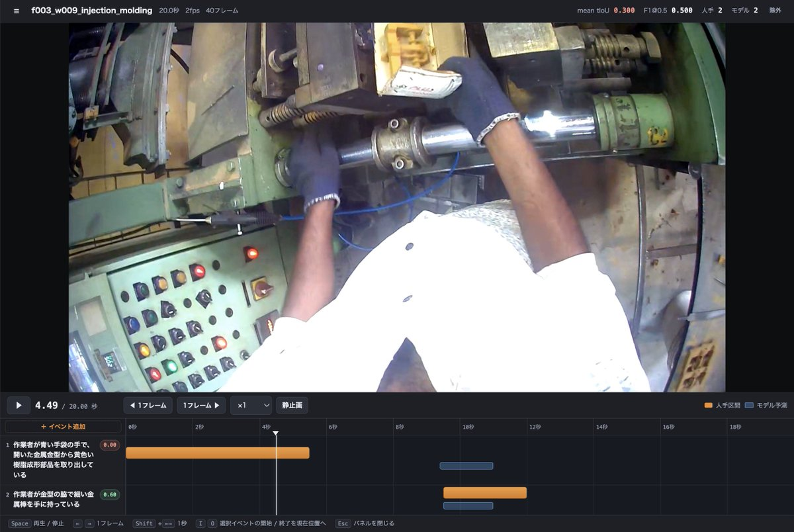Select event 2 orange human-labeled segment
This screenshot has height=532, width=794.
(x=485, y=492)
